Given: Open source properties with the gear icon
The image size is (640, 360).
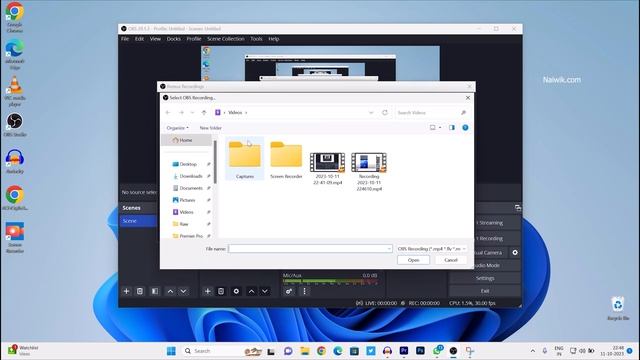Looking at the screenshot, I should pos(236,291).
